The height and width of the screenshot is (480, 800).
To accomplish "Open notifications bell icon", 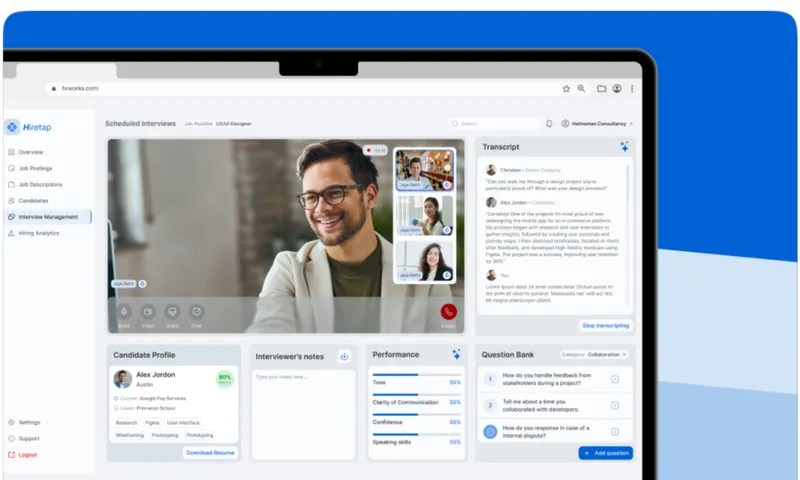I will 549,123.
